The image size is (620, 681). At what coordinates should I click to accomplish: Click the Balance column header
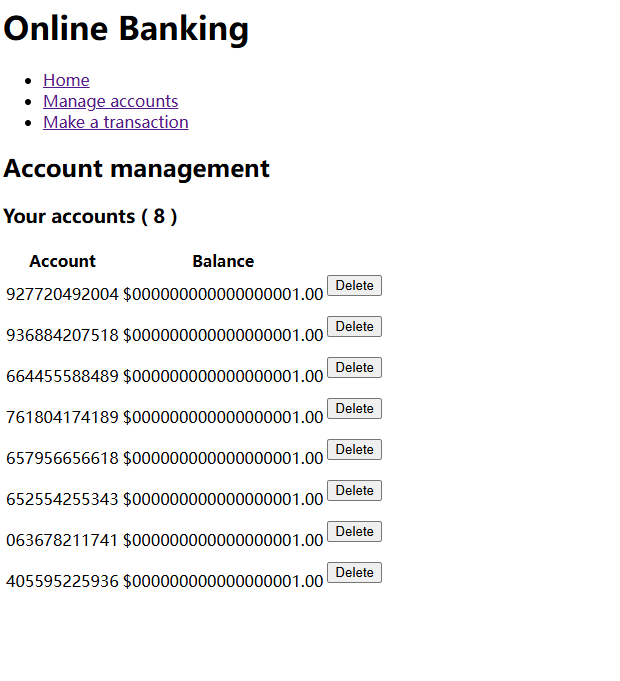click(223, 261)
